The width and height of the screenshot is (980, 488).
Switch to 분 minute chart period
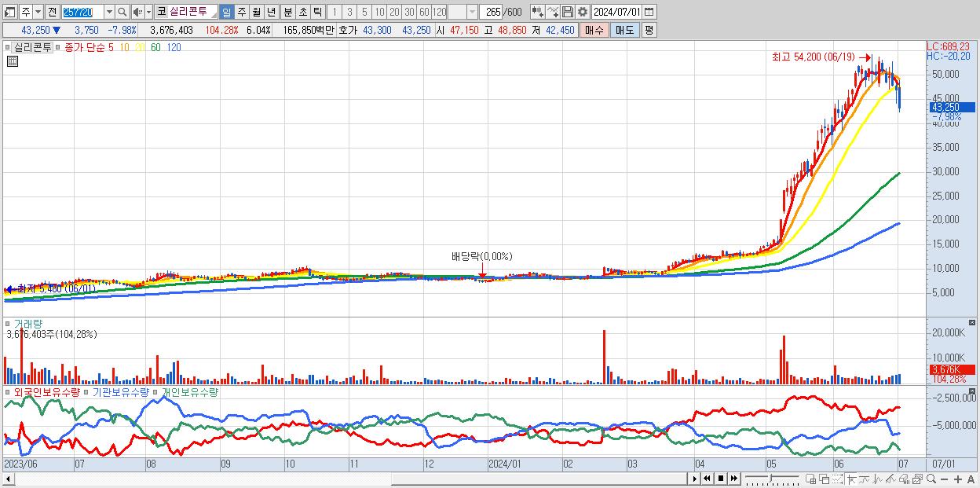click(x=287, y=12)
